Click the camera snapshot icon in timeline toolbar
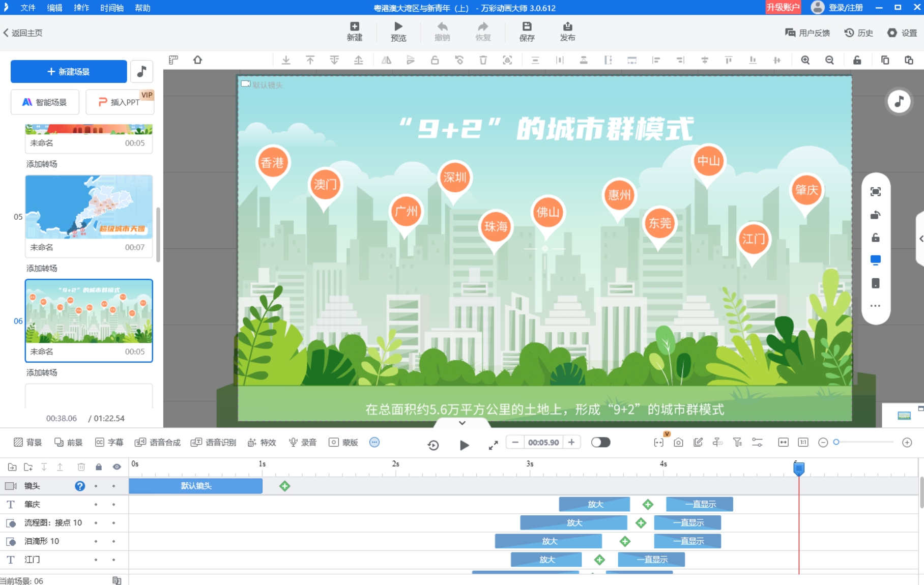 tap(678, 442)
